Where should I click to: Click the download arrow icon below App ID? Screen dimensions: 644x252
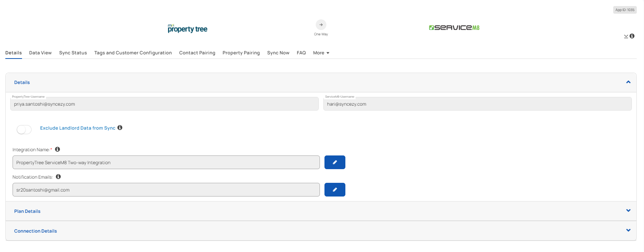pyautogui.click(x=626, y=36)
